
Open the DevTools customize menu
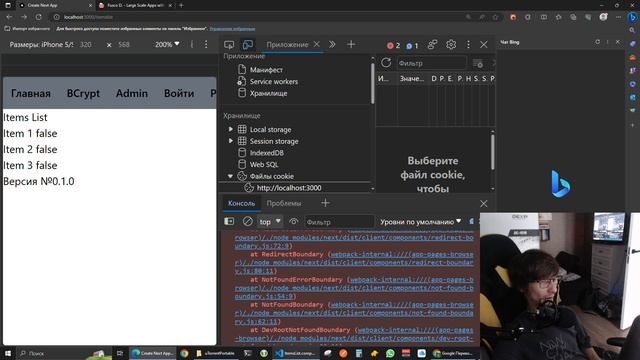468,44
